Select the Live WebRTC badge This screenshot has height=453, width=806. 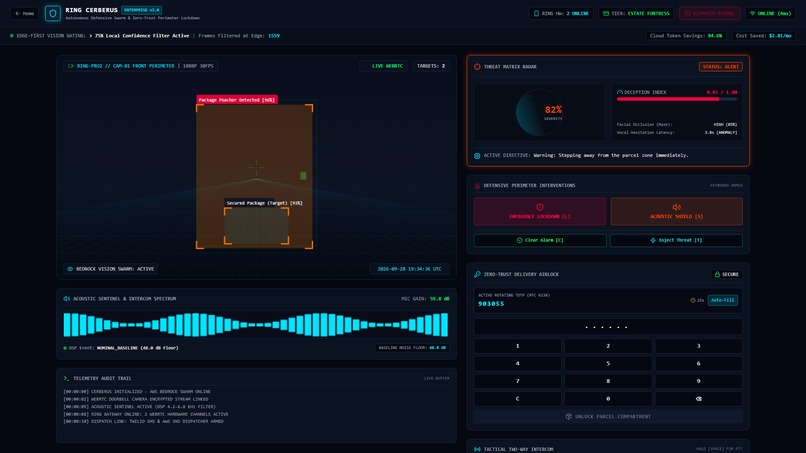(x=383, y=66)
